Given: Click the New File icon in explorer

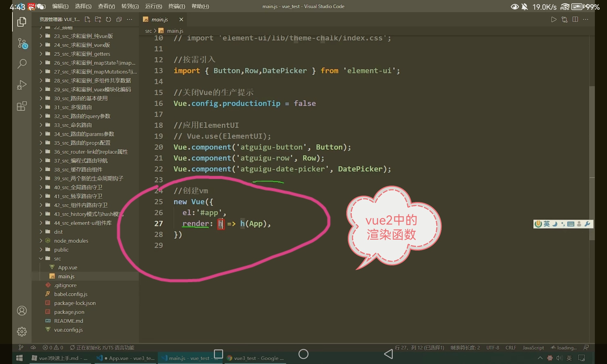Looking at the screenshot, I should coord(87,19).
